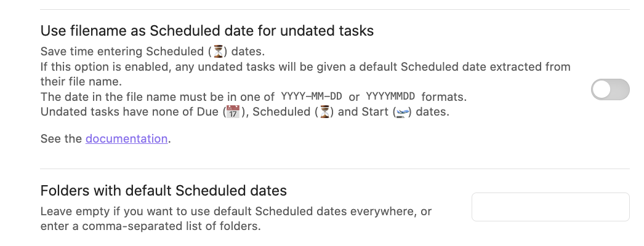
Task: Click the calendar emoji next to Due
Action: 233,111
